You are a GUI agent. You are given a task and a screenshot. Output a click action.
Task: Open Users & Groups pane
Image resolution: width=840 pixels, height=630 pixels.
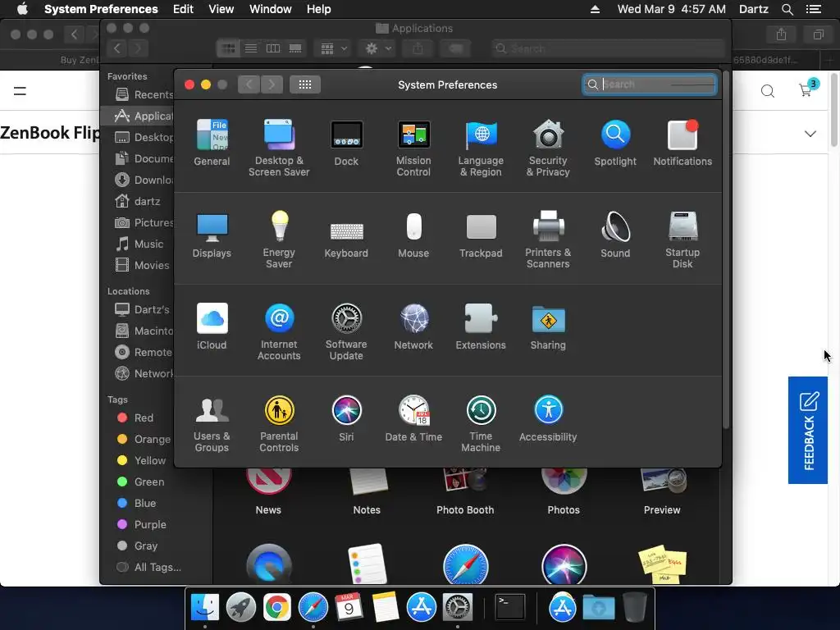(x=212, y=424)
